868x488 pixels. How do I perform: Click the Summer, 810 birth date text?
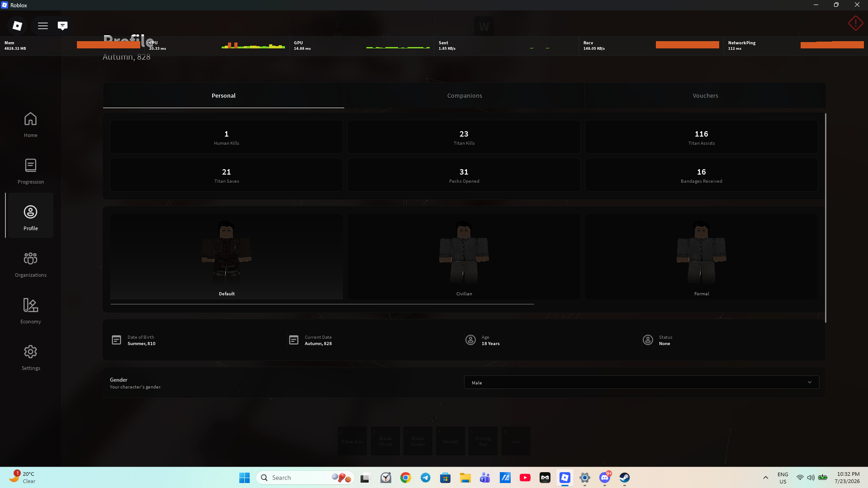142,344
